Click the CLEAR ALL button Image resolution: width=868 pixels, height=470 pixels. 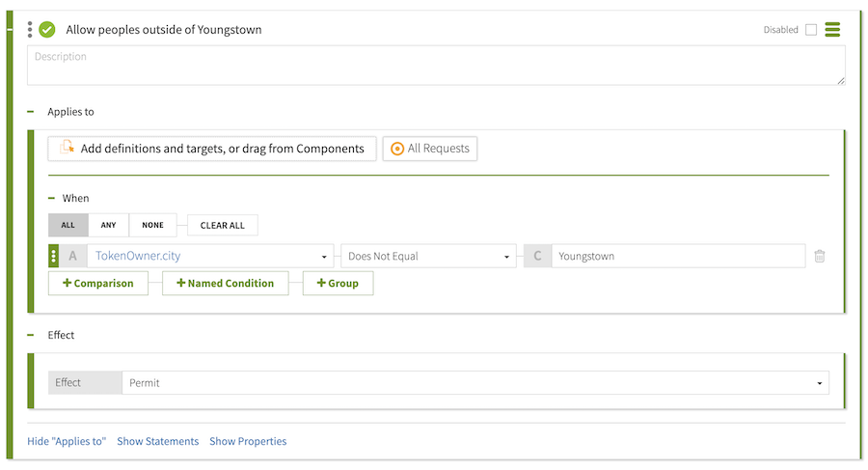pos(222,226)
